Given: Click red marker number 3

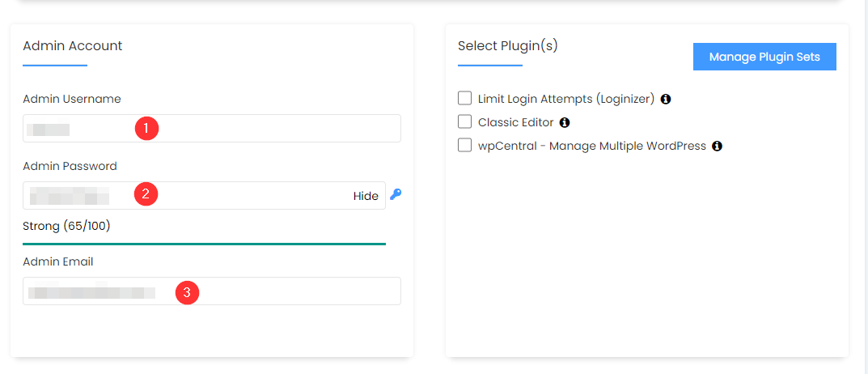Looking at the screenshot, I should 187,292.
